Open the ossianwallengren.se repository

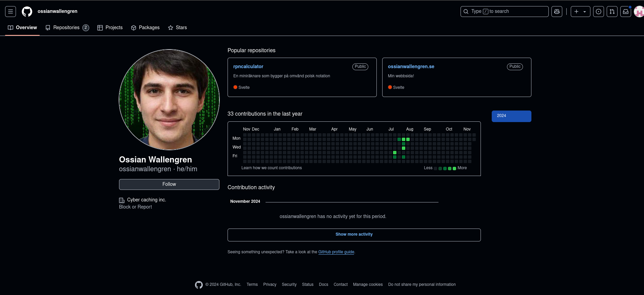tap(411, 66)
